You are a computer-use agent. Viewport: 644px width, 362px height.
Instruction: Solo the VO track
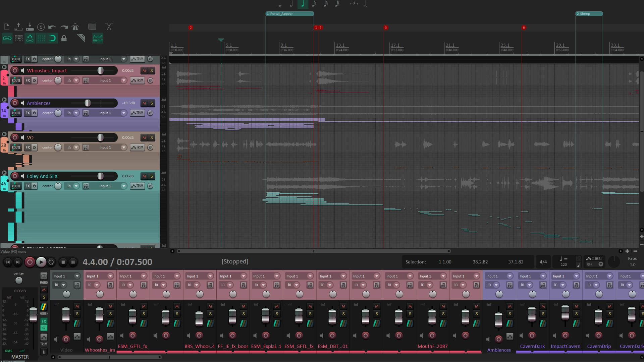tap(152, 138)
